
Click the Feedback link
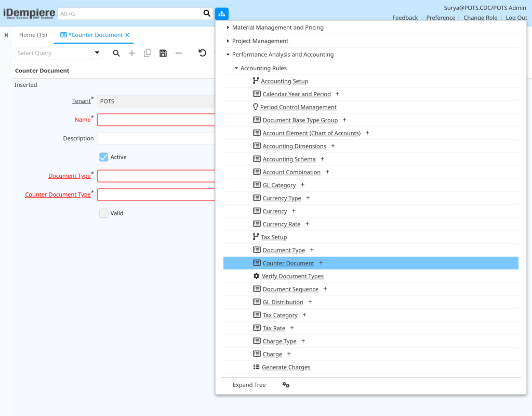(x=405, y=18)
